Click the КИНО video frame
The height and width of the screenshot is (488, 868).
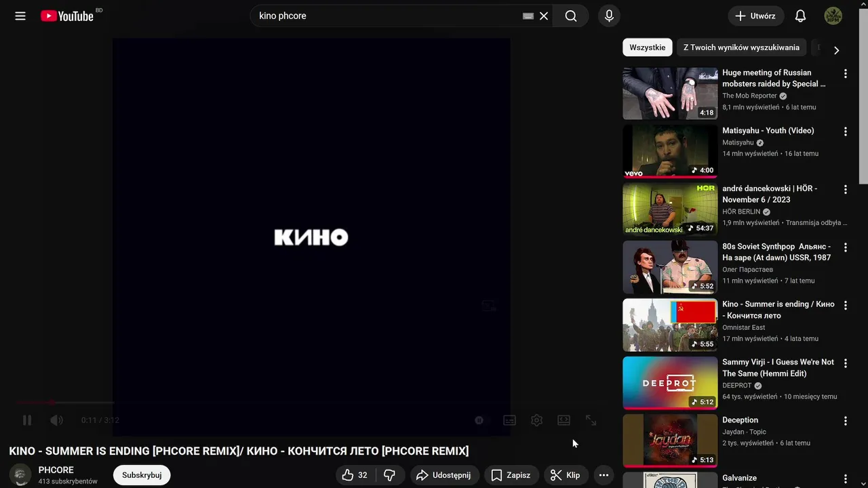[311, 237]
